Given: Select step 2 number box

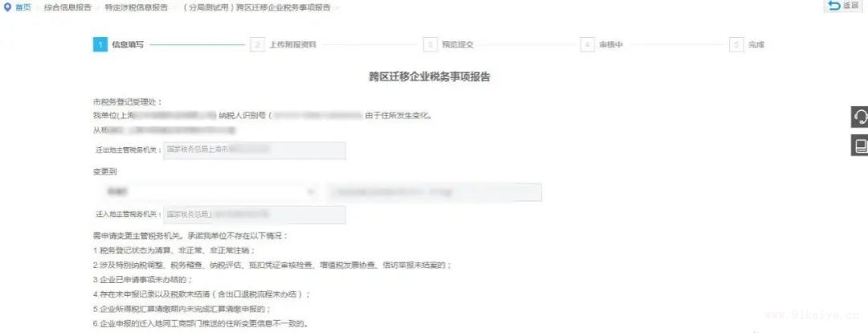Looking at the screenshot, I should pyautogui.click(x=257, y=45).
